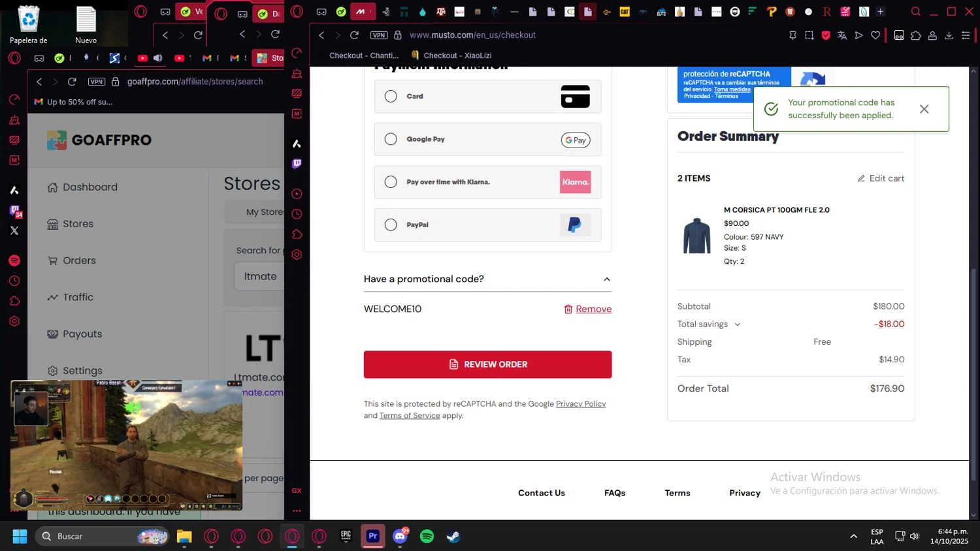This screenshot has height=551, width=980.
Task: Open Orders in the GoAffPro sidebar
Action: click(71, 260)
